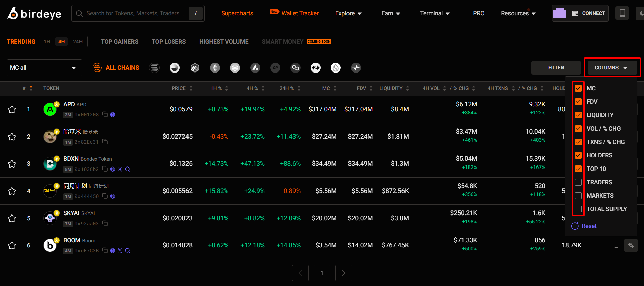Uncheck the FDV column checkbox
This screenshot has width=644, height=286.
578,102
